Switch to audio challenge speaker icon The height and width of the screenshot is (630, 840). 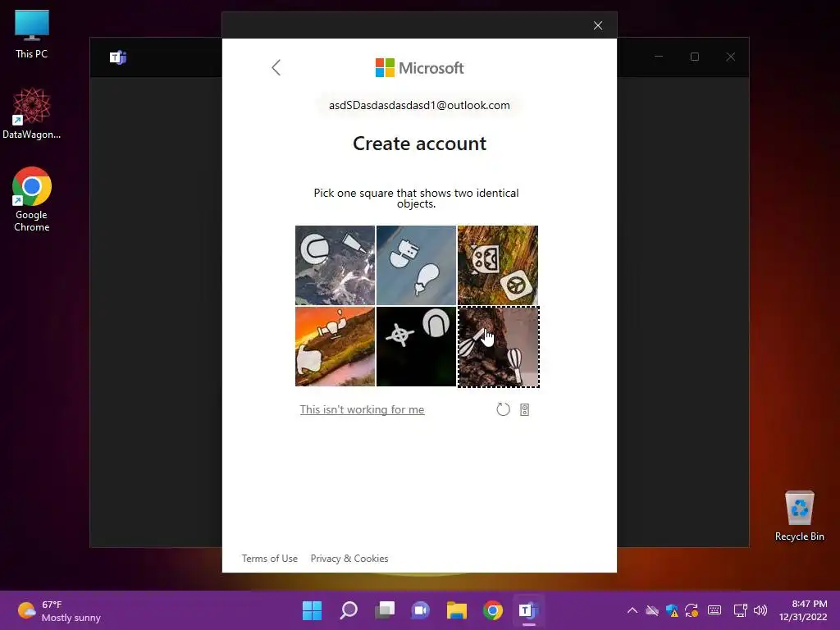click(524, 410)
